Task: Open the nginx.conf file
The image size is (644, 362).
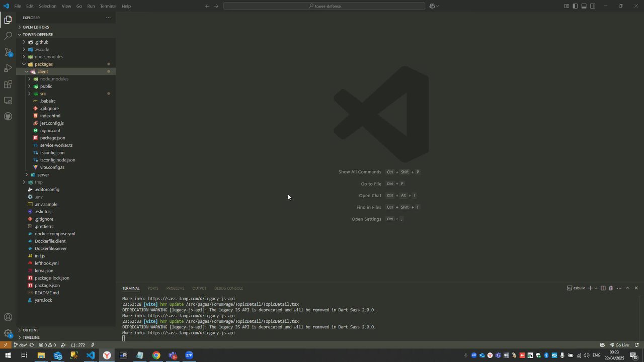Action: (66, 131)
